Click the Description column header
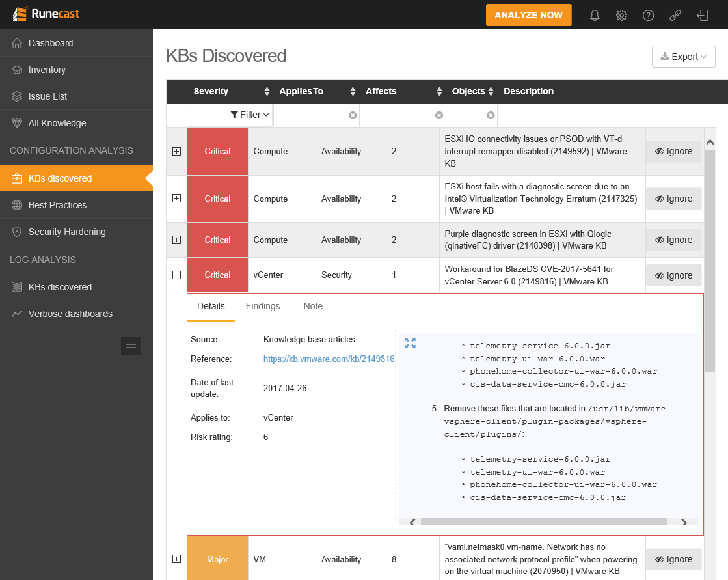 point(528,92)
